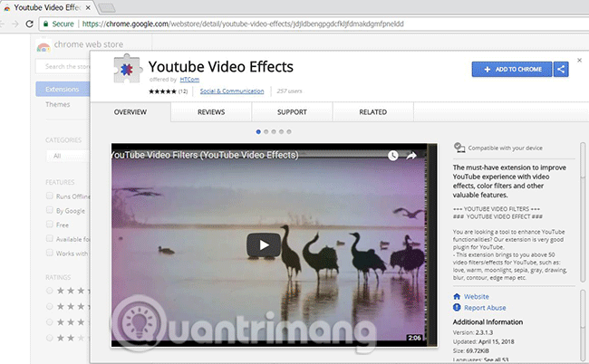The width and height of the screenshot is (589, 364).
Task: Click the Chrome Web Store logo
Action: (x=43, y=47)
